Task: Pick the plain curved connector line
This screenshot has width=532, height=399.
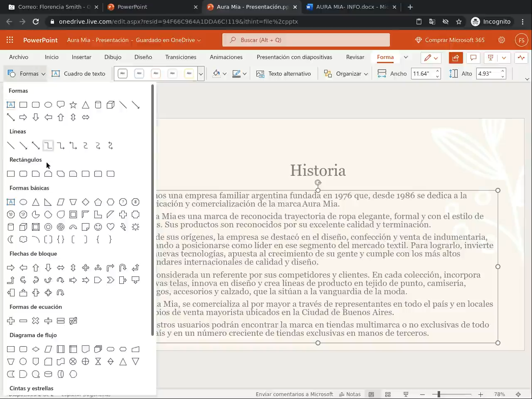Action: pyautogui.click(x=86, y=145)
